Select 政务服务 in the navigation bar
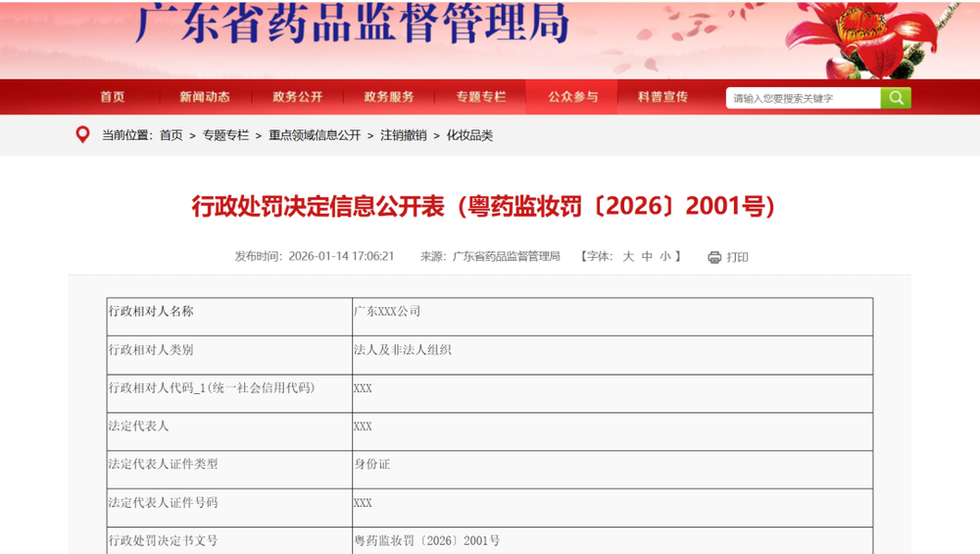Viewport: 980px width, 554px height. 389,97
